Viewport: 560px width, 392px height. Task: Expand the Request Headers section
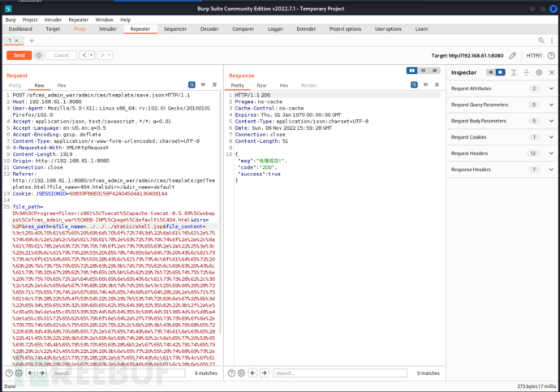[551, 153]
